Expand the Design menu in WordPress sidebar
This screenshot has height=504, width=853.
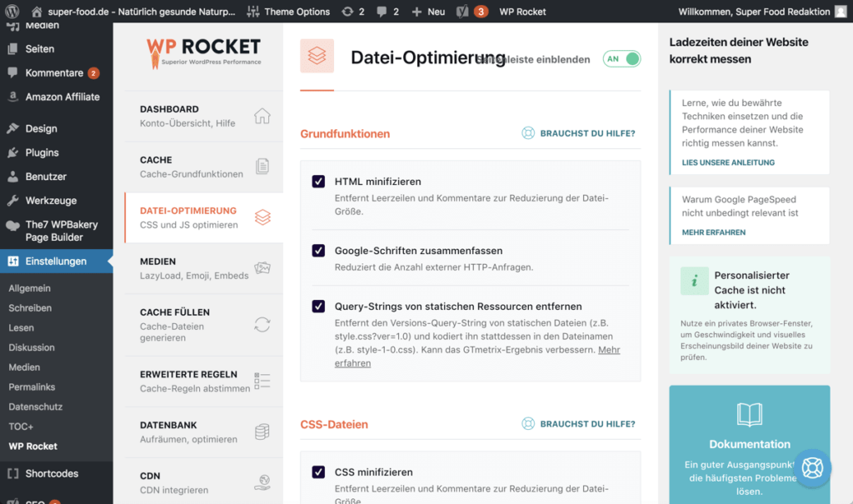(41, 128)
